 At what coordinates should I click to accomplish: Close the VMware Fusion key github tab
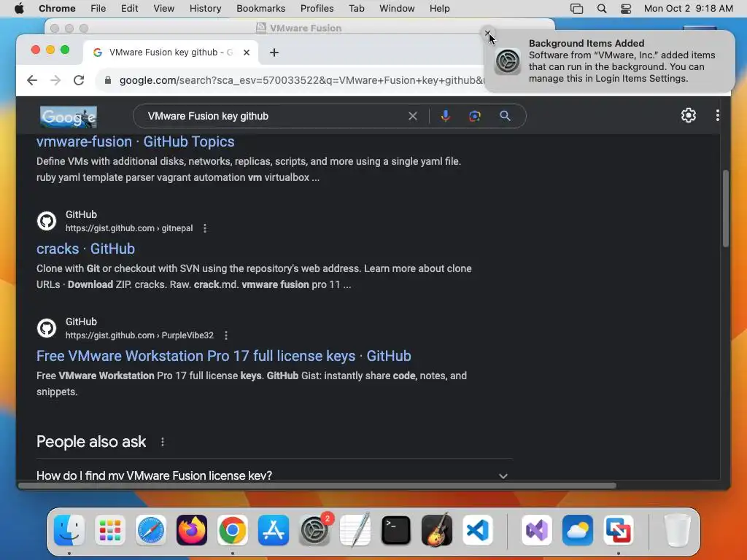[x=247, y=52]
